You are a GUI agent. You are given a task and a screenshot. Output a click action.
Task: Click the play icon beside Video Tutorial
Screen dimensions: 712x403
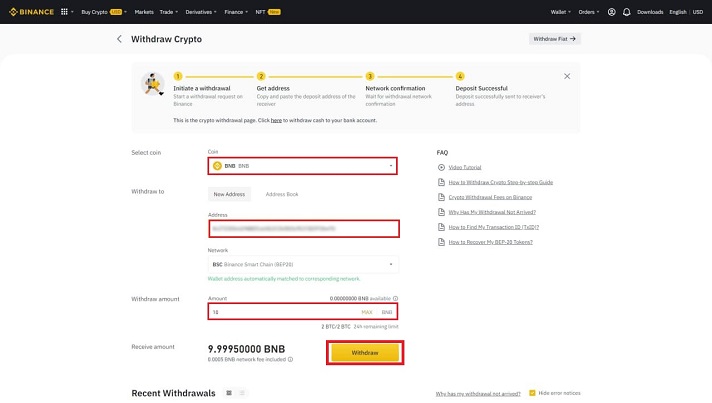click(441, 167)
